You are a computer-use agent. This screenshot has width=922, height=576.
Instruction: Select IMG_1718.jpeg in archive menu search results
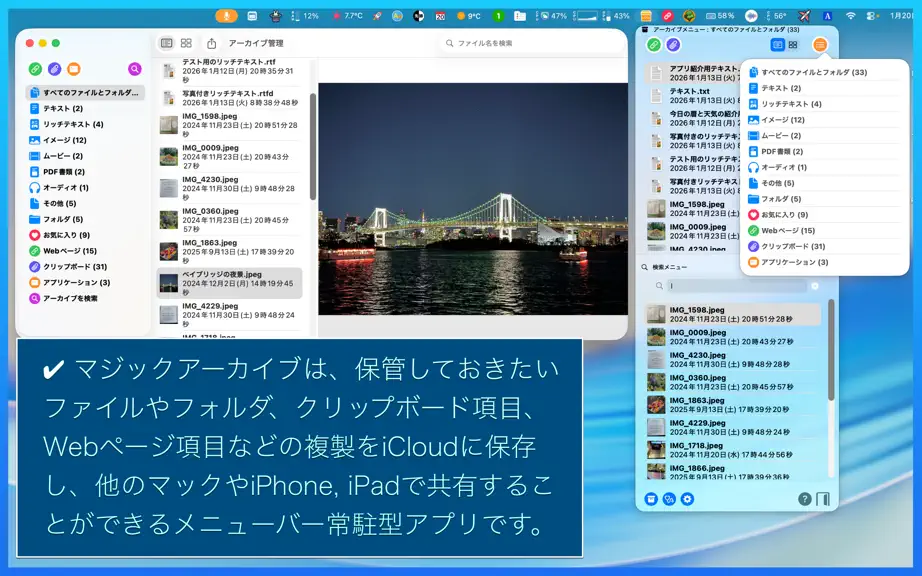[733, 450]
